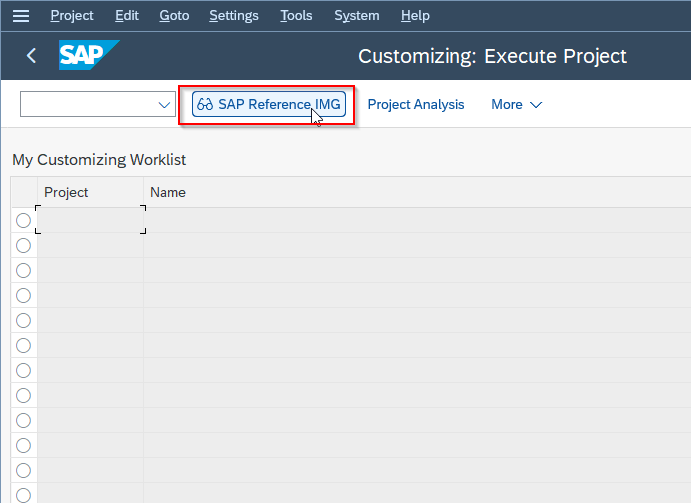Screen dimensions: 691x503
Task: Open the hamburger menu icon
Action: (21, 16)
